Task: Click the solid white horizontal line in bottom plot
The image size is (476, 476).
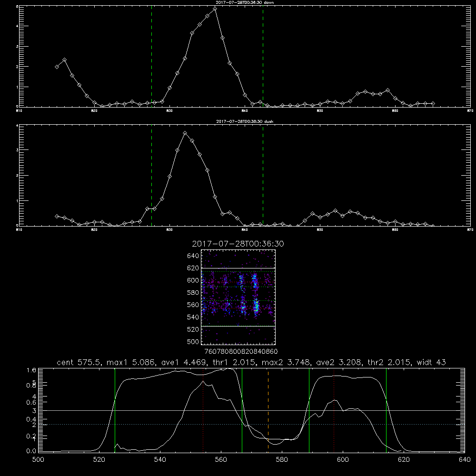Action: click(251, 410)
